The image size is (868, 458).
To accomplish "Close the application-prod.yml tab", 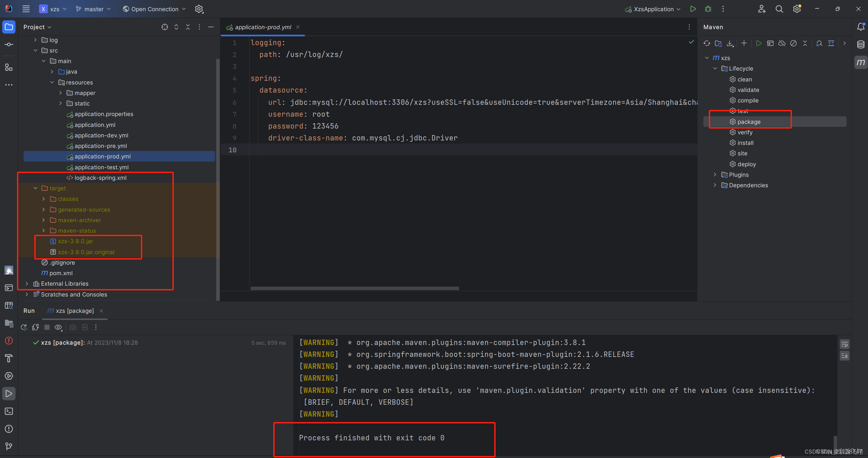I will (x=298, y=27).
